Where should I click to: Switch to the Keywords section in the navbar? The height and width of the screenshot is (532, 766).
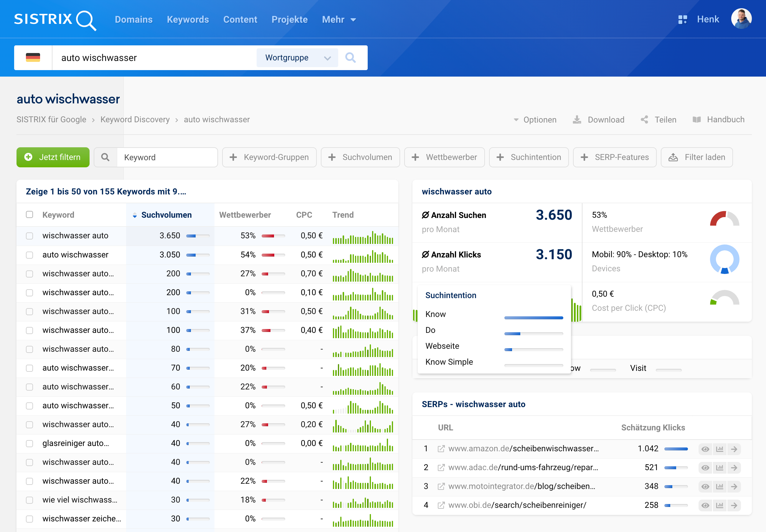[188, 19]
